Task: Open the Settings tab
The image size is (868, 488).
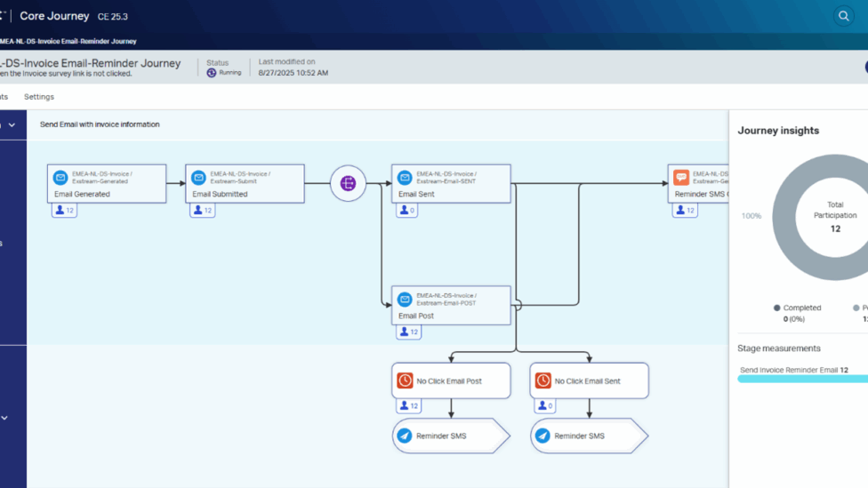Action: tap(39, 97)
